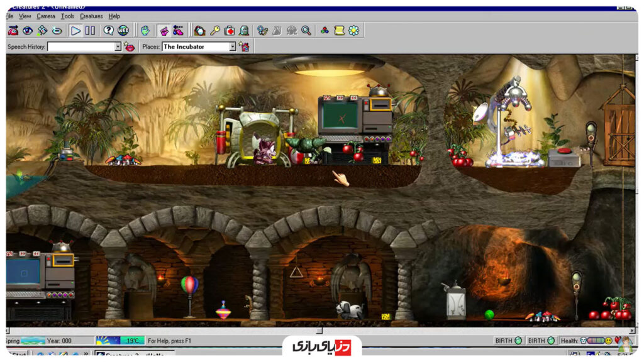Select the red telephone toolbar icon
The image size is (644, 362).
tap(13, 30)
